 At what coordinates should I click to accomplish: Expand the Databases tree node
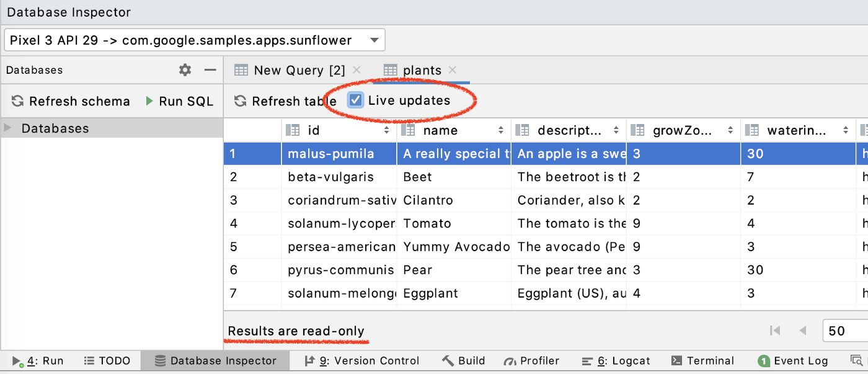click(x=8, y=128)
